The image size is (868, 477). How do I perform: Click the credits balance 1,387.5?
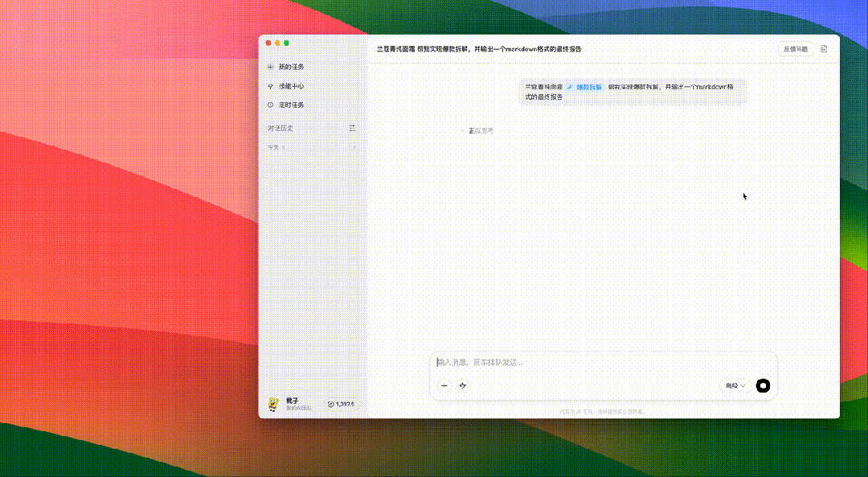pyautogui.click(x=341, y=404)
